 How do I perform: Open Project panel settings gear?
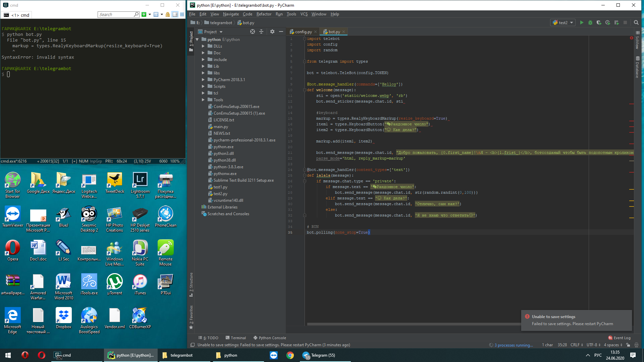point(272,32)
